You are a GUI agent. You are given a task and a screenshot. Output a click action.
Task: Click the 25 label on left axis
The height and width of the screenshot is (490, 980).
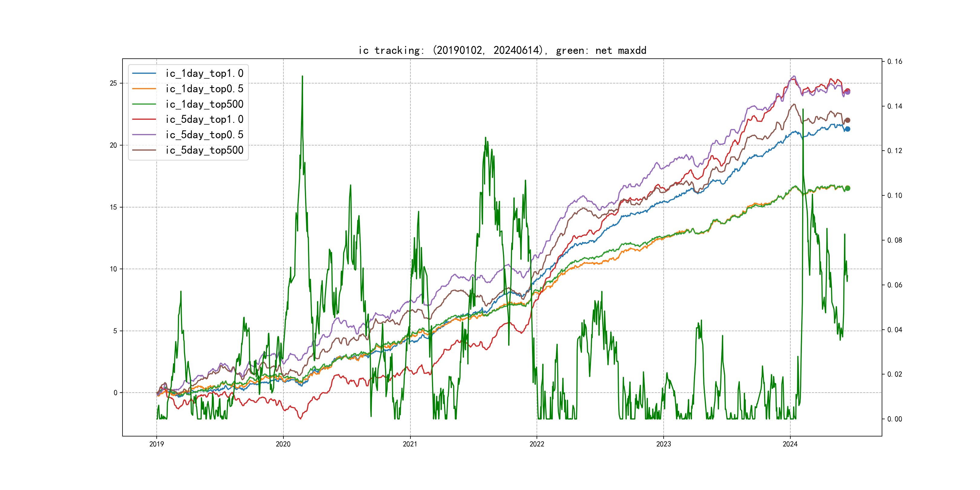click(113, 83)
